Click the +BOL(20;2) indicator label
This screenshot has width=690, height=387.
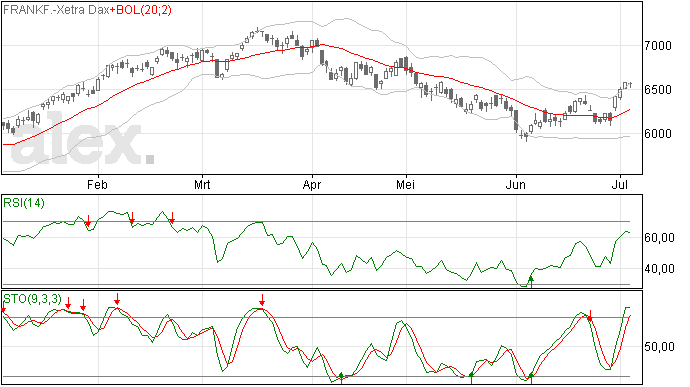tap(141, 10)
